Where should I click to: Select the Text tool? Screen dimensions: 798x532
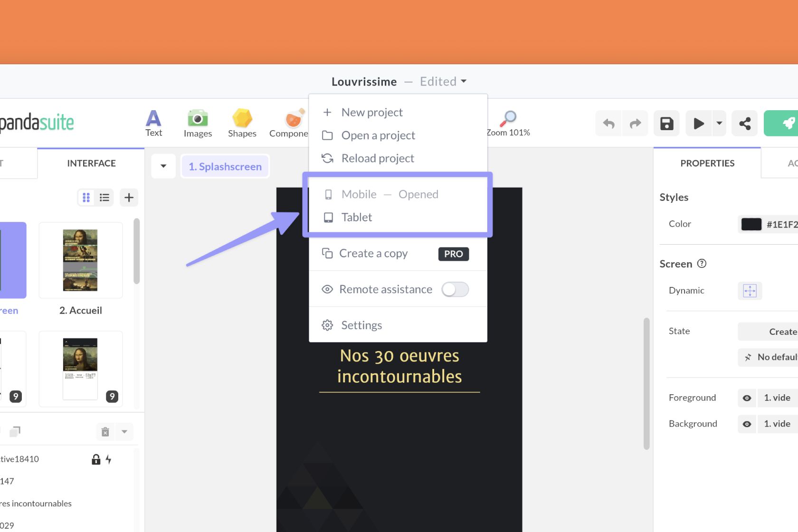pyautogui.click(x=153, y=123)
